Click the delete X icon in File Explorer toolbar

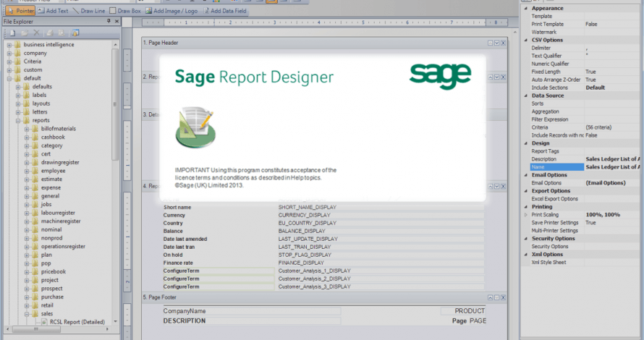point(37,33)
